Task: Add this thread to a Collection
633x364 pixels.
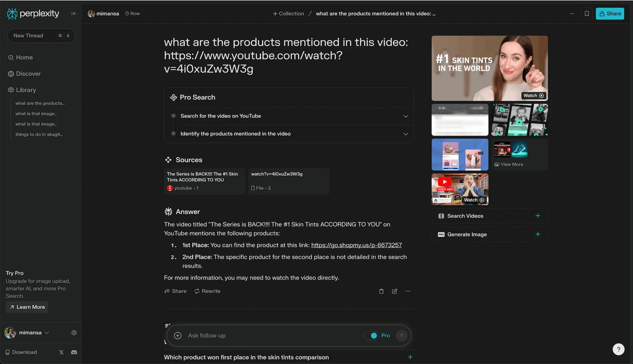Action: (288, 13)
